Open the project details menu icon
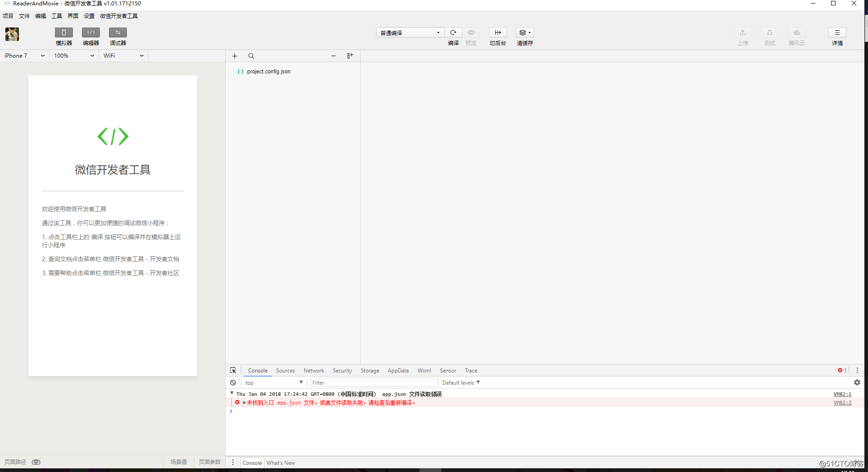Viewport: 868px width, 472px height. point(837,32)
